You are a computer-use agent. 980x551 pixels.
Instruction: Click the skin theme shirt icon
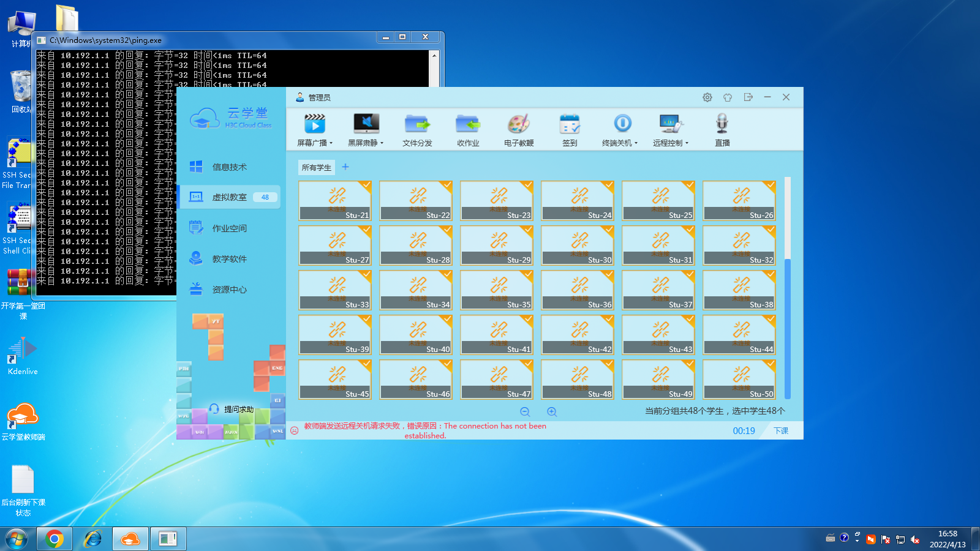(728, 97)
